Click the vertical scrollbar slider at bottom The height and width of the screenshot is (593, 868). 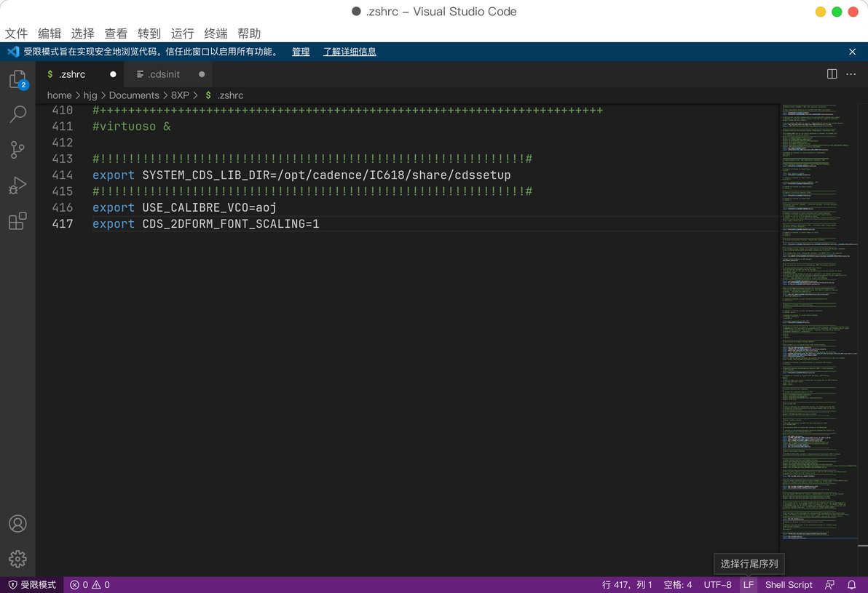point(862,546)
